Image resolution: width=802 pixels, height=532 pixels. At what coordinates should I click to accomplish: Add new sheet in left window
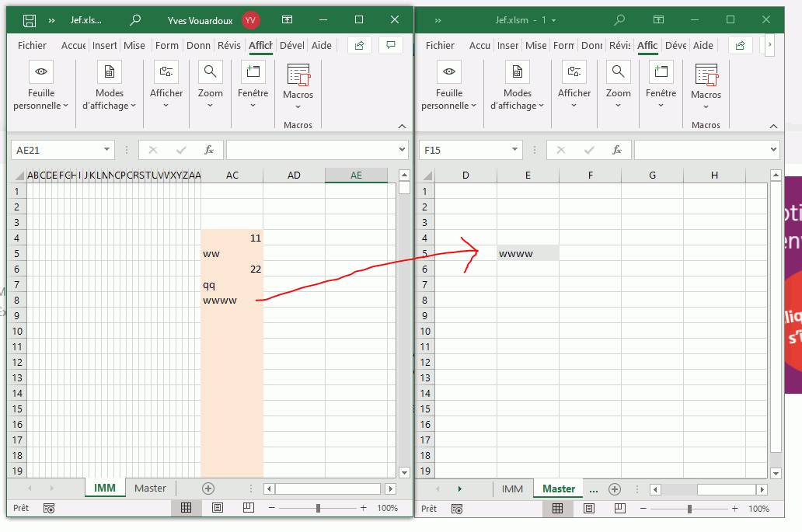coord(208,489)
